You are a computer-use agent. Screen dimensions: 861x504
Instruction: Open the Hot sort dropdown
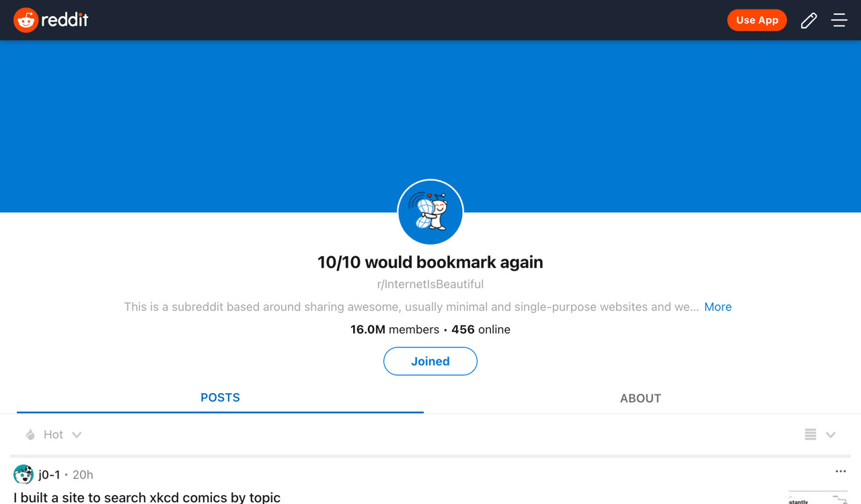click(x=53, y=435)
